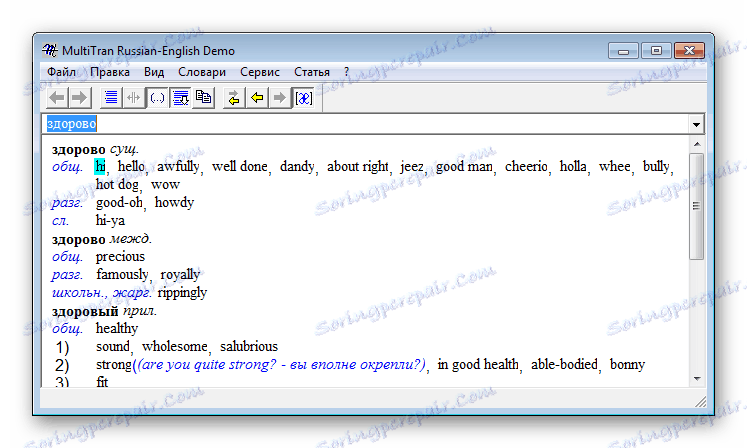Click the 'сл.' subject label
Screen dimensions: 747x448
[60, 221]
